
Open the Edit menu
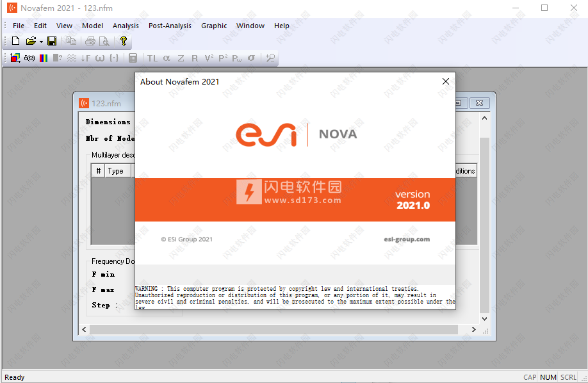[x=40, y=26]
